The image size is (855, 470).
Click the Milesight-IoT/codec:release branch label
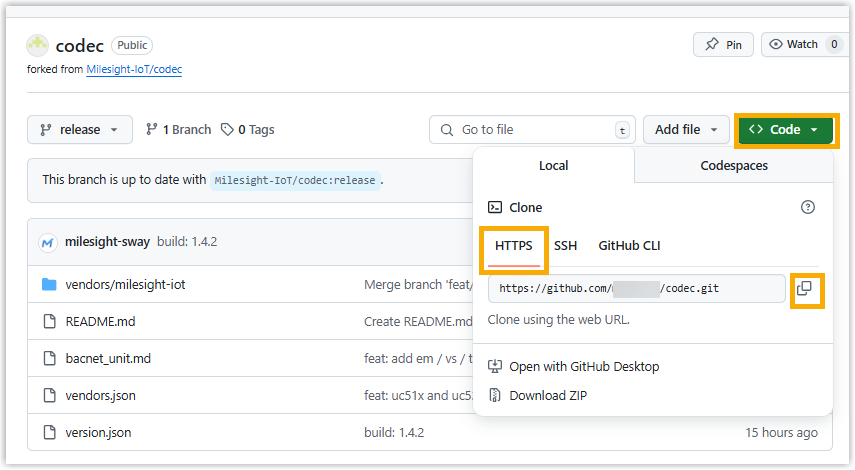click(x=295, y=180)
